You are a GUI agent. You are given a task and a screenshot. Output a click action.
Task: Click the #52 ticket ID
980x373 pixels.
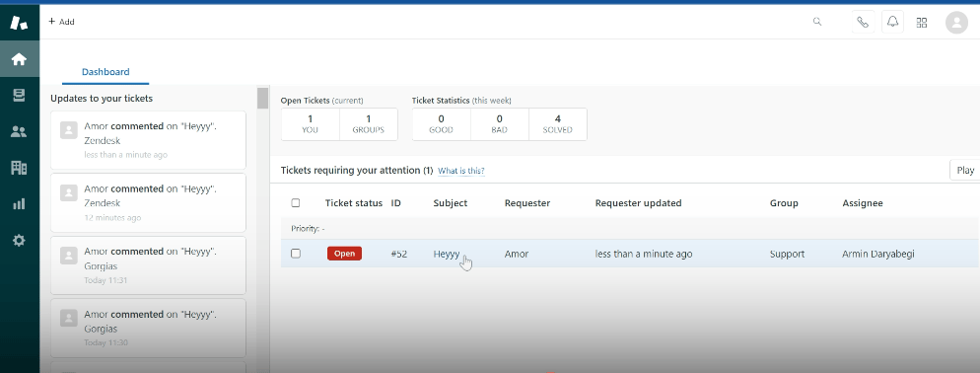398,254
